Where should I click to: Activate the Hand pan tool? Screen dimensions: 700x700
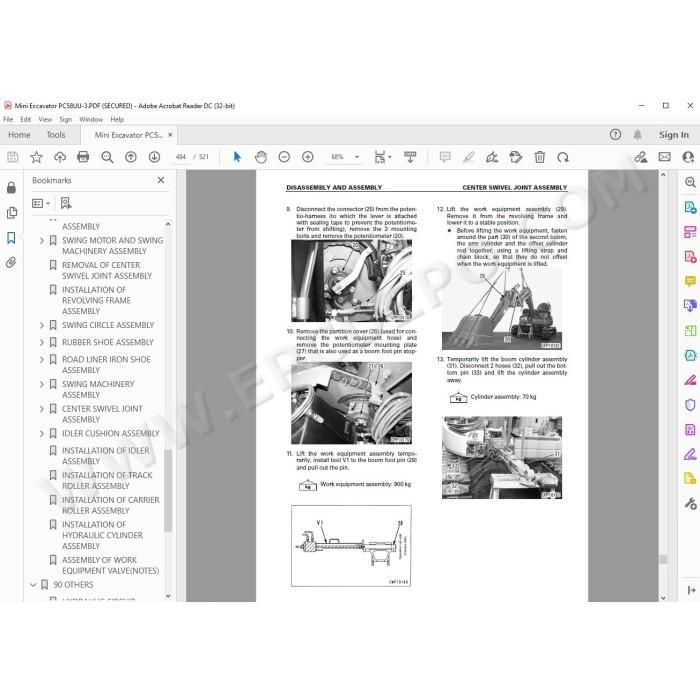pos(261,157)
